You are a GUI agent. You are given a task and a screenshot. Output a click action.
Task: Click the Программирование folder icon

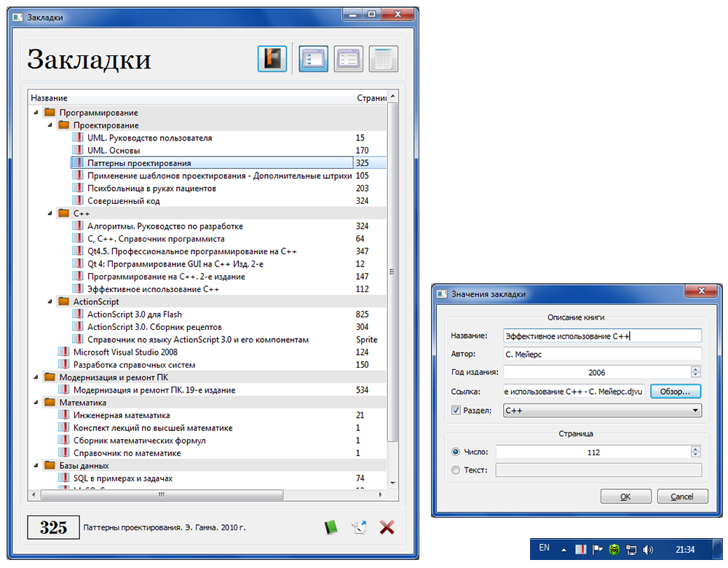coord(50,112)
